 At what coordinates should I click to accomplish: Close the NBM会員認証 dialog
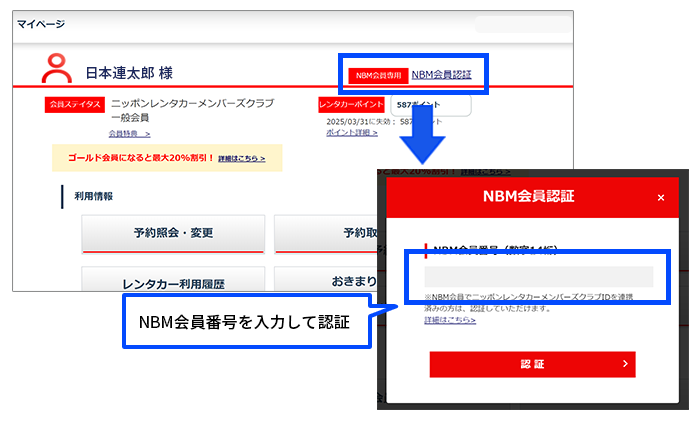(x=661, y=197)
